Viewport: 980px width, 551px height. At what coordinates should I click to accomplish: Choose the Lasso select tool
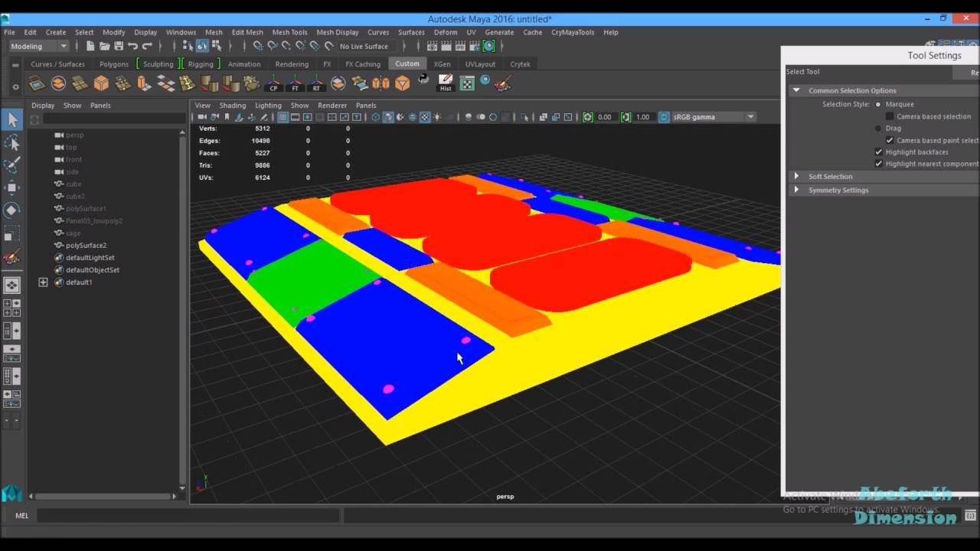pyautogui.click(x=12, y=142)
